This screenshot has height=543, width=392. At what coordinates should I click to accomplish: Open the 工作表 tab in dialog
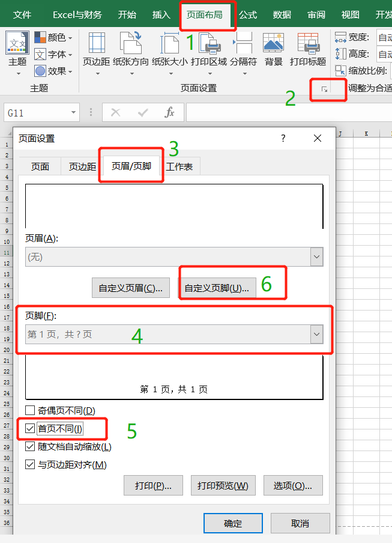tap(179, 166)
